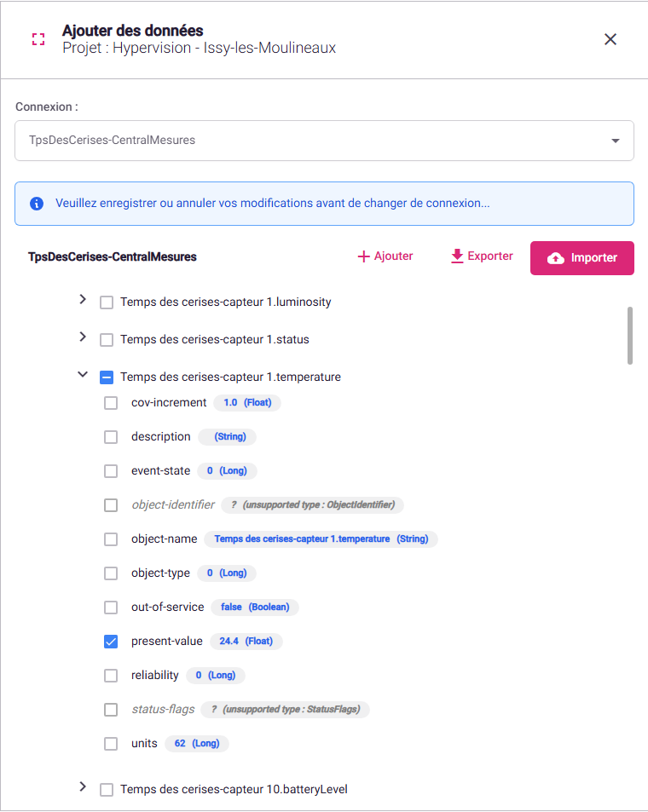Click the info icon in blue banner
Viewport: 648px width, 812px height.
point(37,204)
